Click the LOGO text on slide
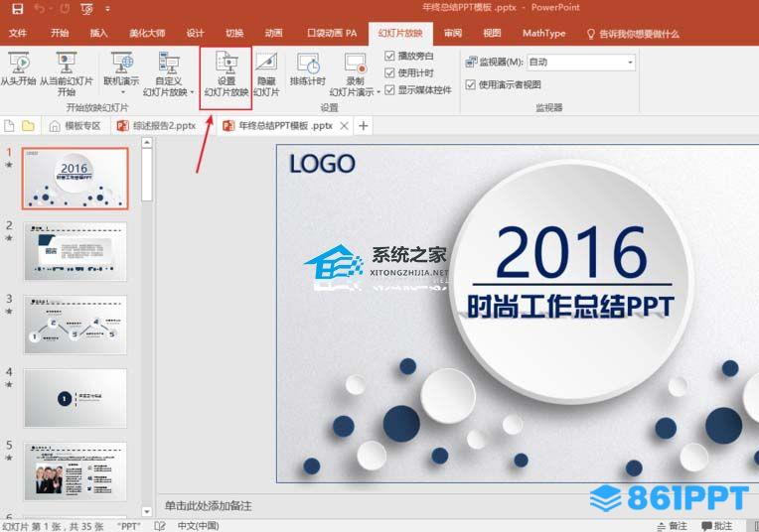 click(x=322, y=164)
